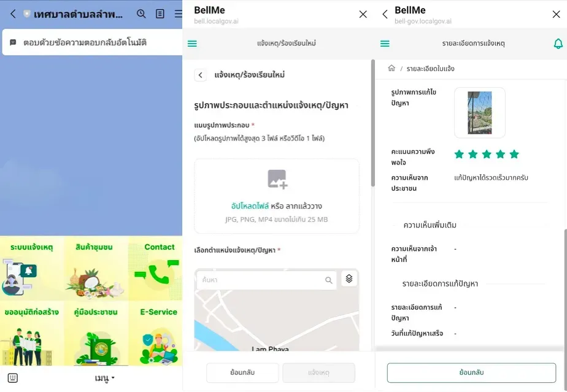Tap the ระบบแจ้งเหตุ rich menu tile

point(32,268)
